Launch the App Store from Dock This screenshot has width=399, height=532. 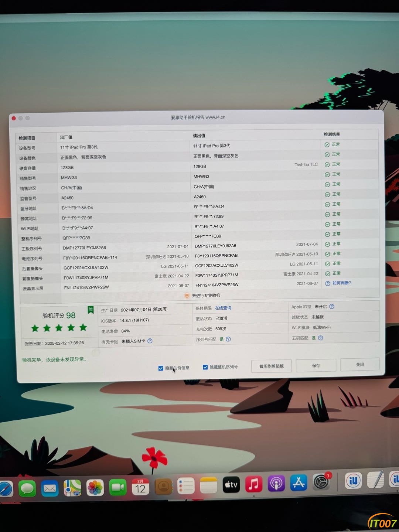[299, 482]
